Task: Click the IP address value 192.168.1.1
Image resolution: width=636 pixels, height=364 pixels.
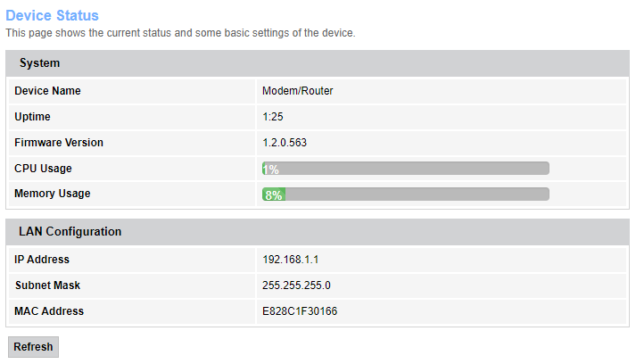Action: 290,260
